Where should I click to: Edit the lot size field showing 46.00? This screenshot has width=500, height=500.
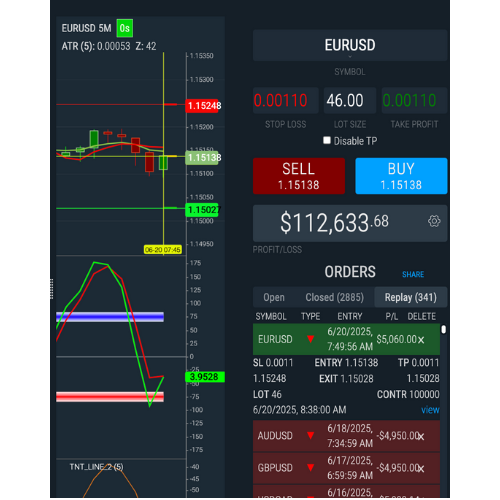click(x=350, y=100)
